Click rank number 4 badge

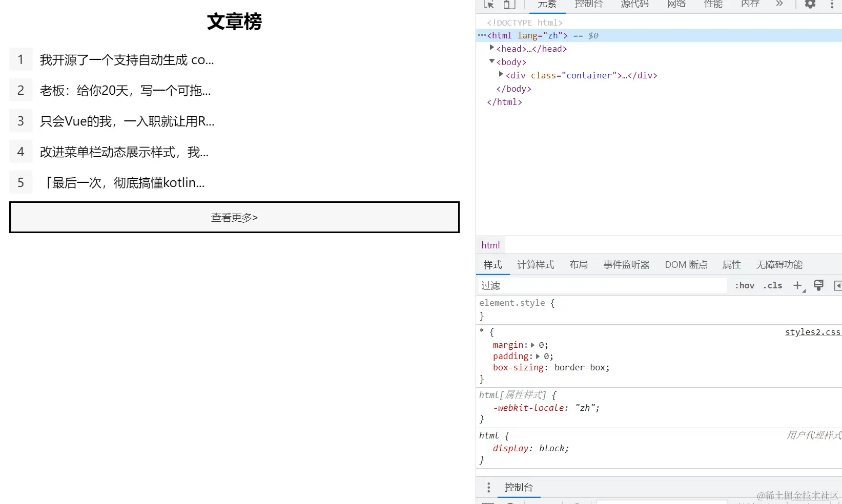21,152
